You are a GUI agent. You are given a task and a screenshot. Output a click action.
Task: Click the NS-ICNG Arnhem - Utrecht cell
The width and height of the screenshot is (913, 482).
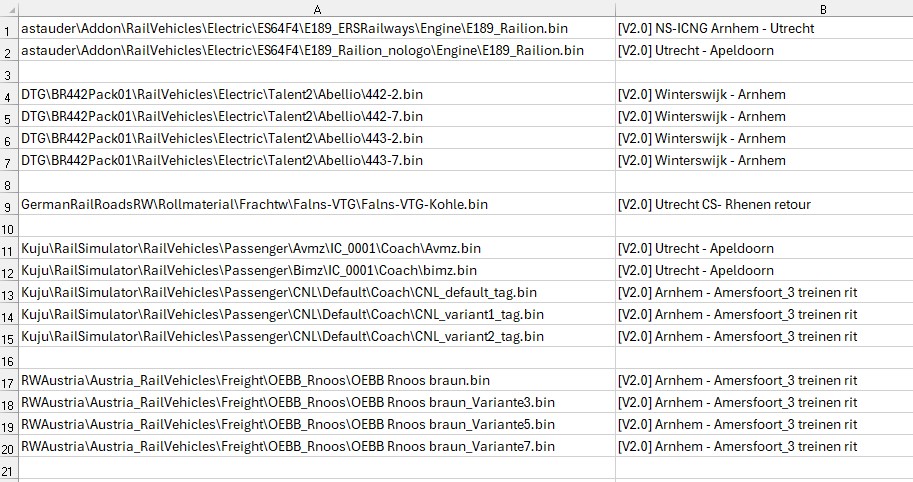click(764, 28)
